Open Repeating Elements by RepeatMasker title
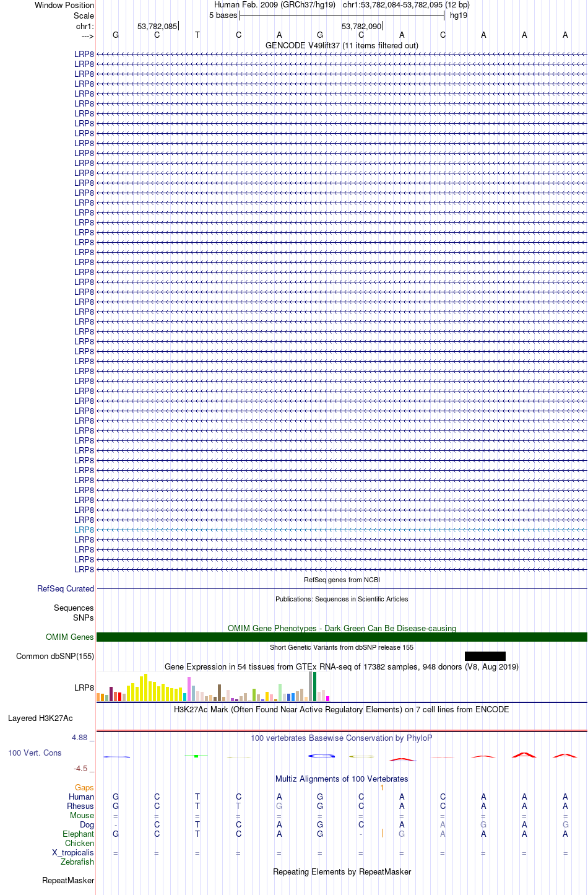This screenshot has width=588, height=895. coord(342,871)
